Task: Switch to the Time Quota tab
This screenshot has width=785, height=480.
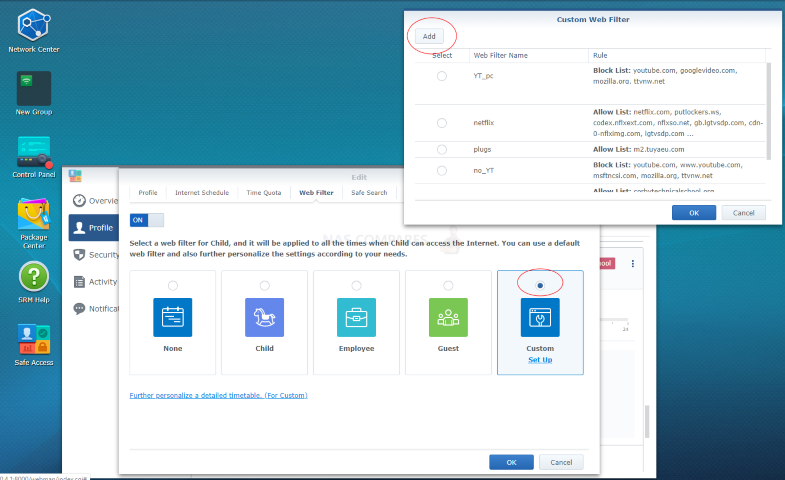Action: [x=264, y=193]
